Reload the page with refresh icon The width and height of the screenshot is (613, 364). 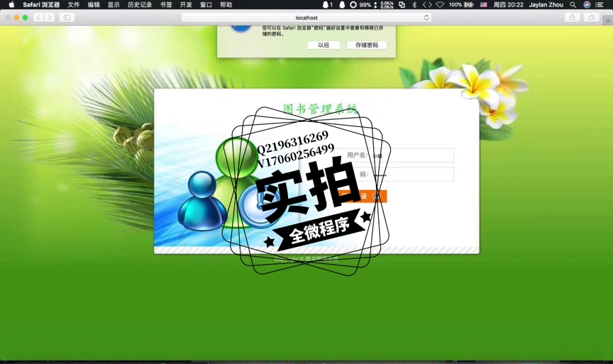[x=426, y=18]
